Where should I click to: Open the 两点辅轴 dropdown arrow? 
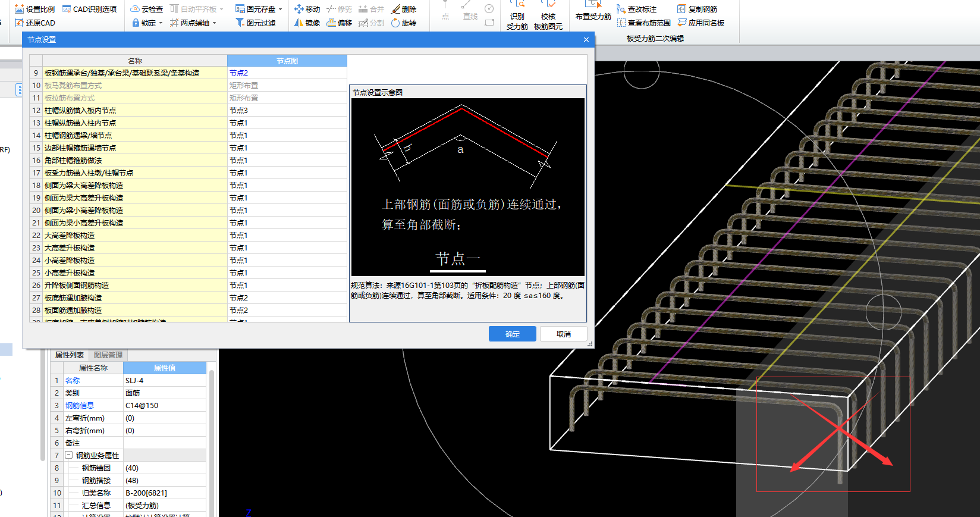(214, 23)
